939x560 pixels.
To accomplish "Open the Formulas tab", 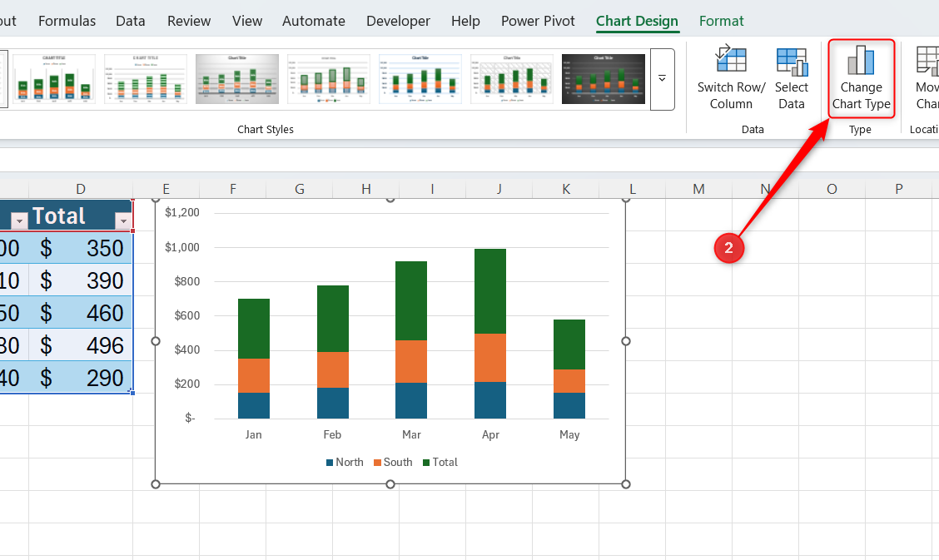I will point(67,21).
